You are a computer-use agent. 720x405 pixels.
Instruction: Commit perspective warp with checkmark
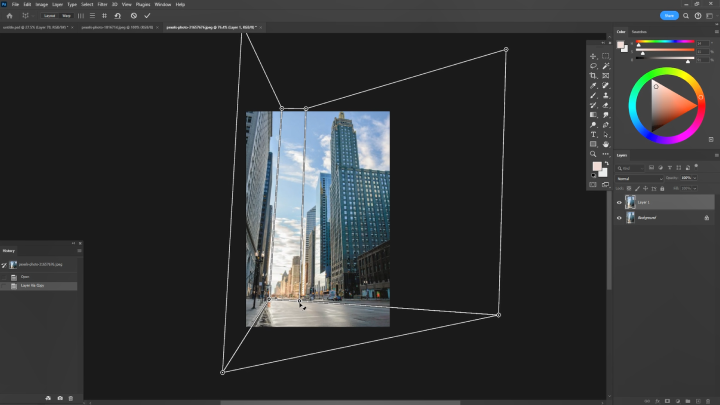147,16
